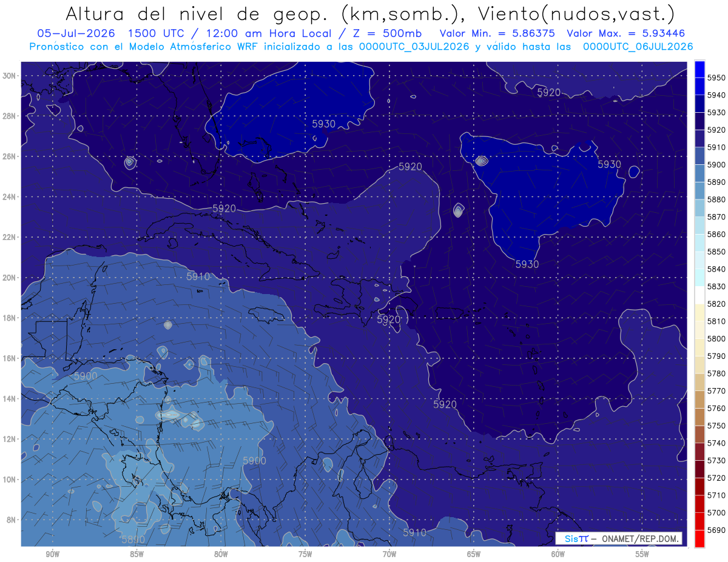Click the 70W longitude axis label

pos(389,554)
